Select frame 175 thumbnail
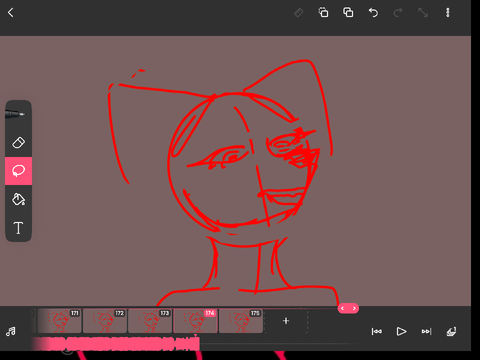 pyautogui.click(x=241, y=321)
